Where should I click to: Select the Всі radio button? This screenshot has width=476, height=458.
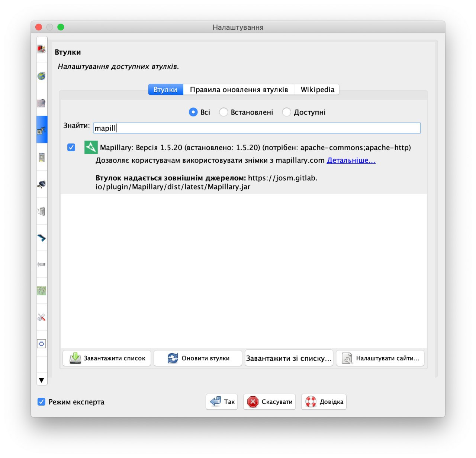pos(193,112)
